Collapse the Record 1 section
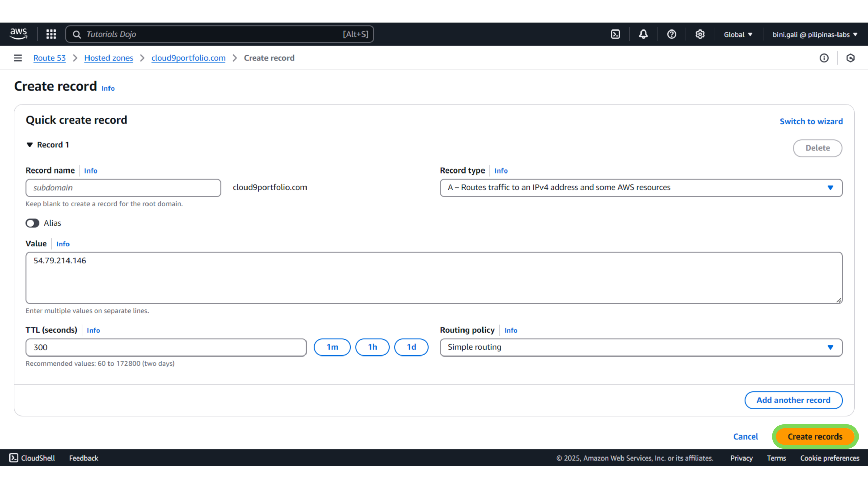 coord(30,145)
